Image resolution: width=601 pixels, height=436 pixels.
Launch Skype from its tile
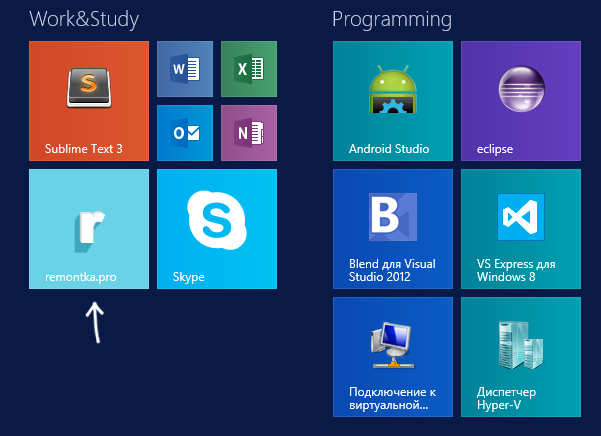pos(217,229)
